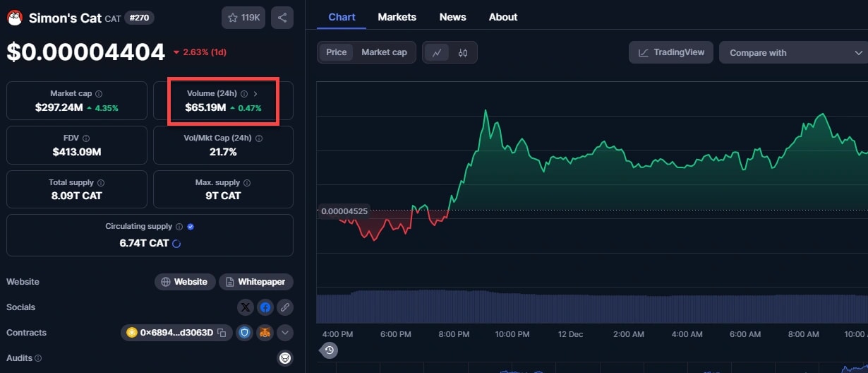The width and height of the screenshot is (868, 373).
Task: Click the TradingView button
Action: tap(671, 52)
